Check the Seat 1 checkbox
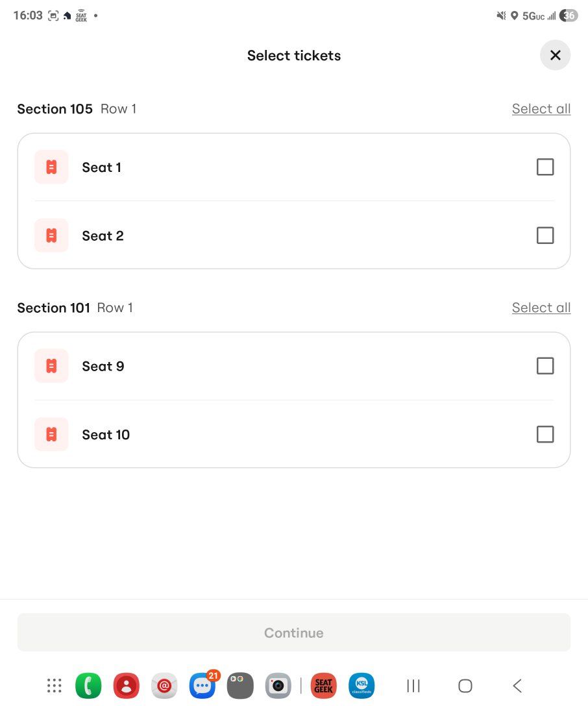This screenshot has height=706, width=588. coord(545,167)
